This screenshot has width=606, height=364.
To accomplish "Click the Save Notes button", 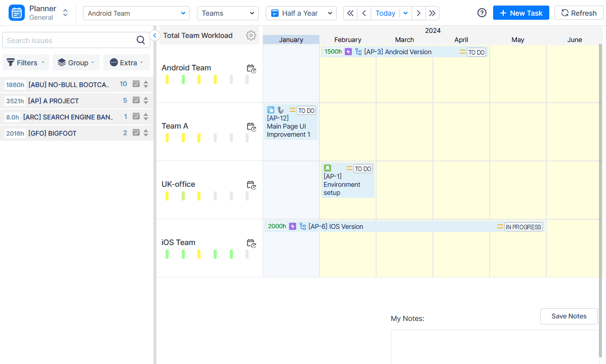I will coord(569,316).
